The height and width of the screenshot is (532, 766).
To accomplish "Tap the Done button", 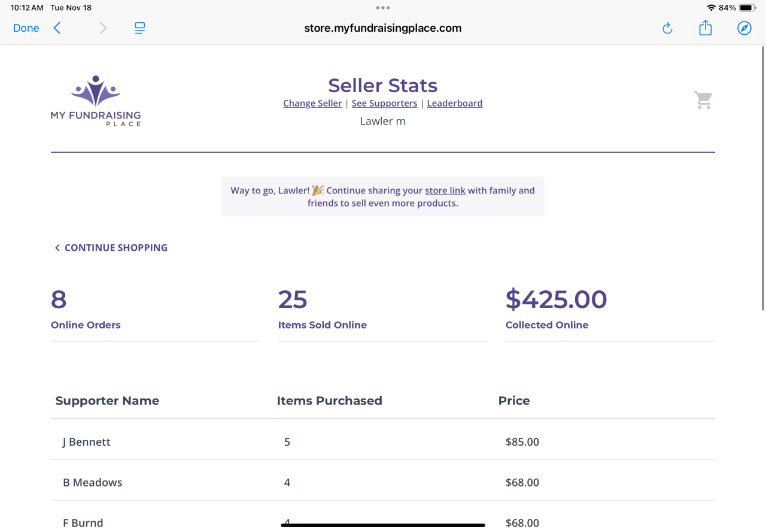I will coord(26,28).
